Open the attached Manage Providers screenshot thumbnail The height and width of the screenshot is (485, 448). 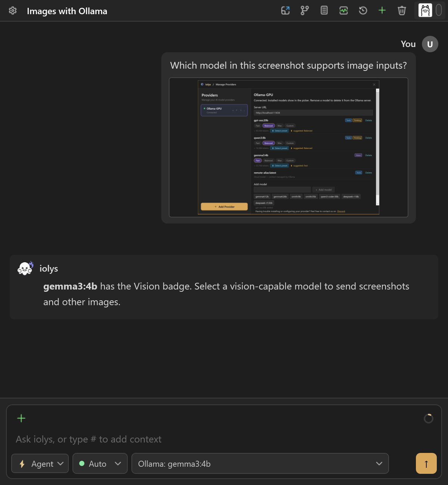pyautogui.click(x=289, y=147)
